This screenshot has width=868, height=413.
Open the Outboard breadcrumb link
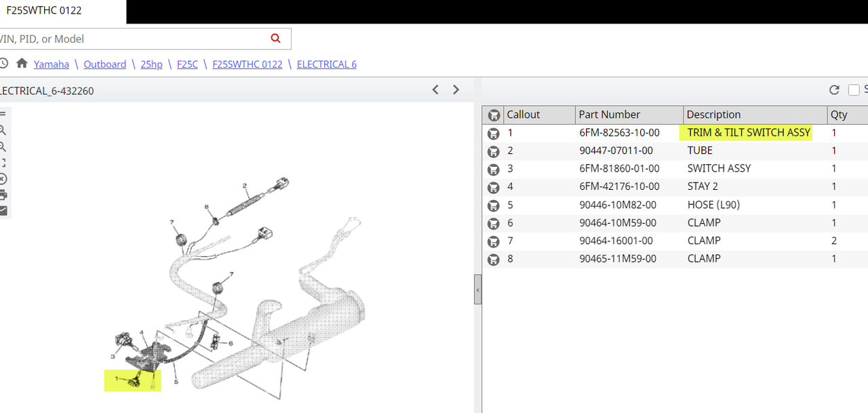[x=105, y=64]
